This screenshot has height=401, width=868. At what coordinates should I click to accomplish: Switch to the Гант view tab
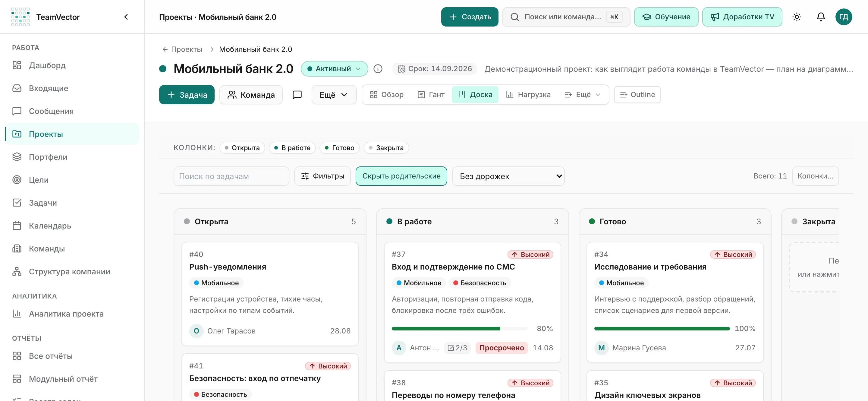pyautogui.click(x=431, y=95)
